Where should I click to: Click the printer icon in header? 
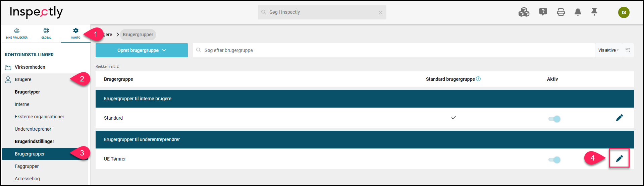coord(561,12)
